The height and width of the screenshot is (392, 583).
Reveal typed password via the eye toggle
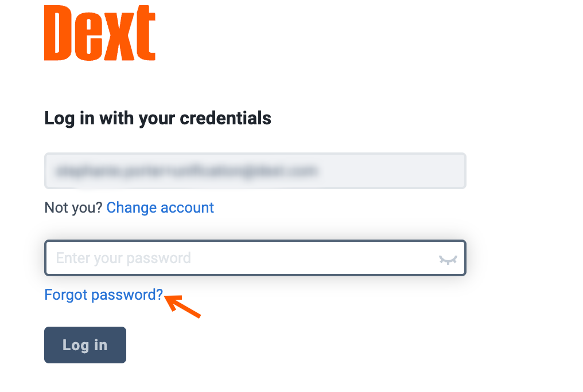(x=448, y=260)
